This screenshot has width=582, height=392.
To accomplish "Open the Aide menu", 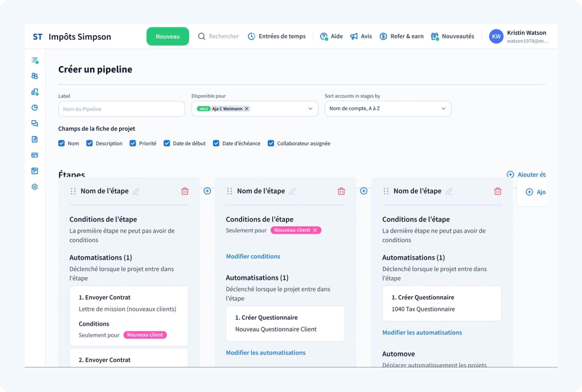I will [x=331, y=37].
